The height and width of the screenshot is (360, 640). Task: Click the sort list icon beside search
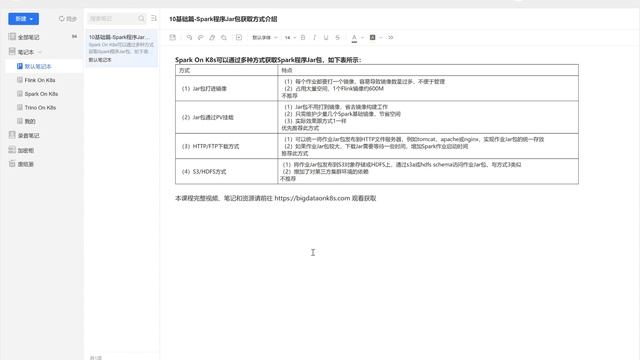pyautogui.click(x=154, y=18)
